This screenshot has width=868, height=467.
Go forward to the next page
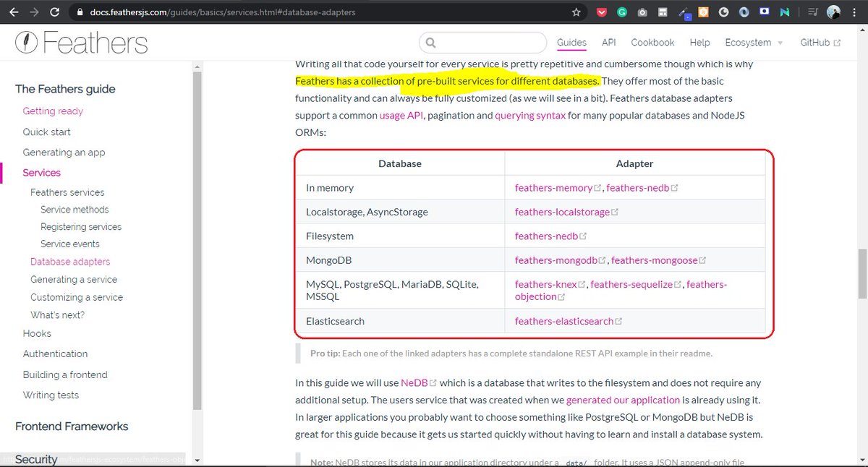click(x=35, y=12)
